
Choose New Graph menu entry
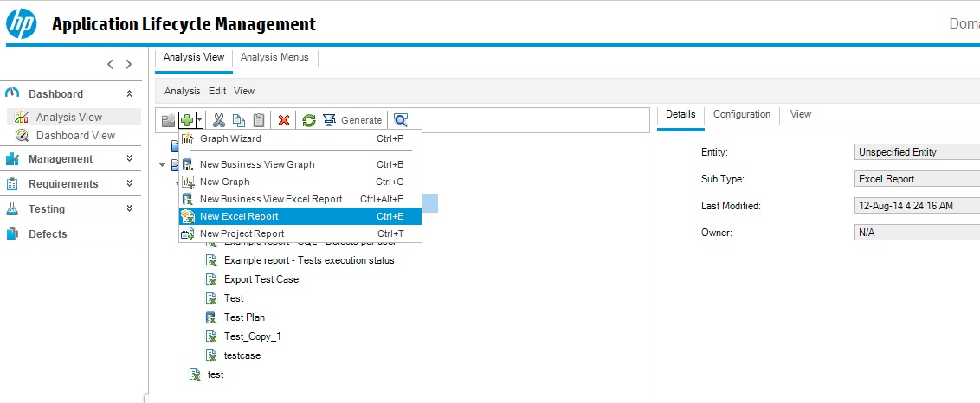click(300, 182)
